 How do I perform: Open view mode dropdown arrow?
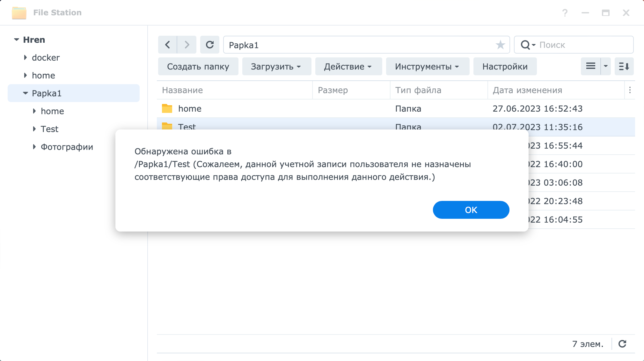click(606, 66)
